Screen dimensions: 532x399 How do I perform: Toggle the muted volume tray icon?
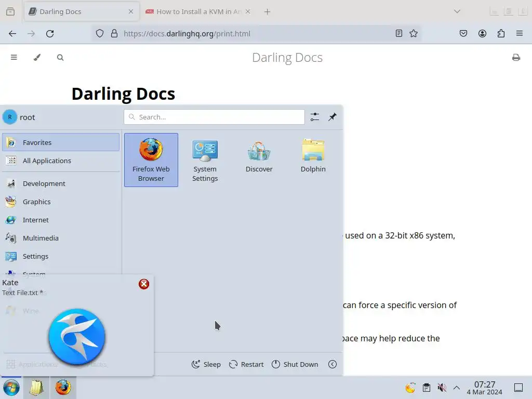click(x=442, y=388)
